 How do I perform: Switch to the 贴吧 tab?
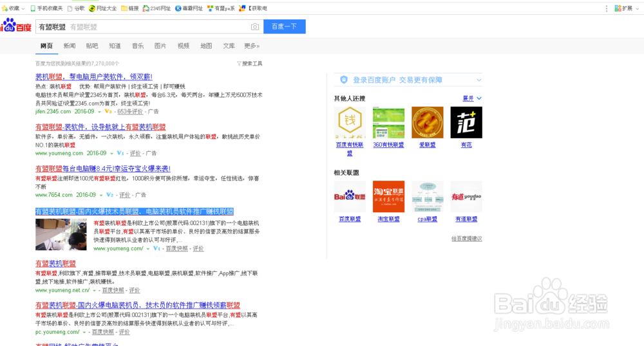(92, 46)
